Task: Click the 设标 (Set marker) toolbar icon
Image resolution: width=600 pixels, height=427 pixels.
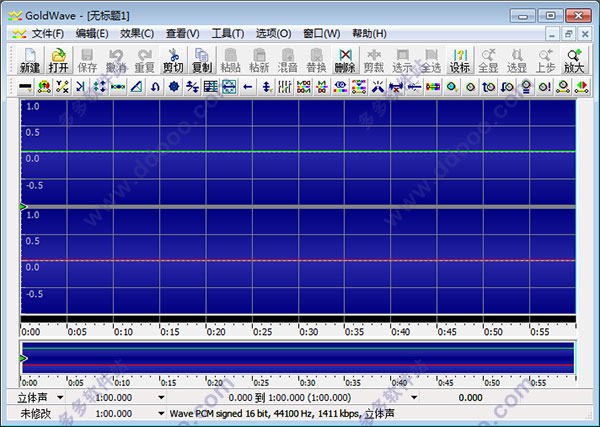Action: coord(460,60)
